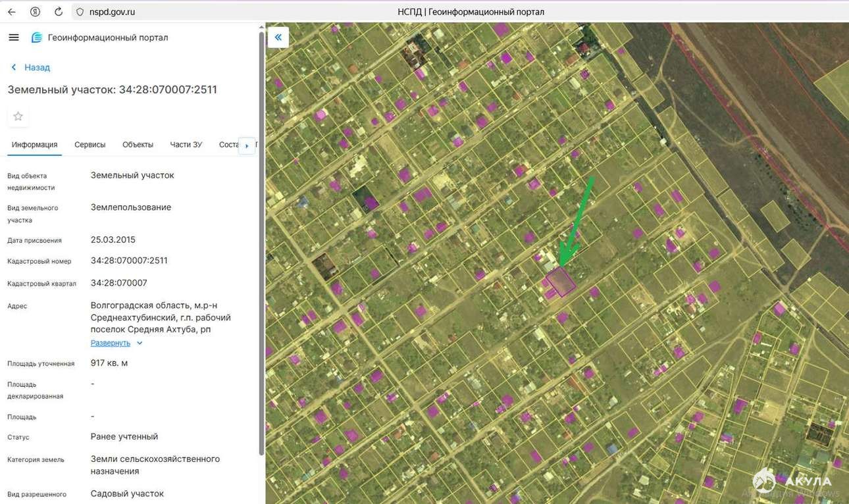849x504 pixels.
Task: Click the cadastral number 34:28:070007:2511 value
Action: point(129,261)
